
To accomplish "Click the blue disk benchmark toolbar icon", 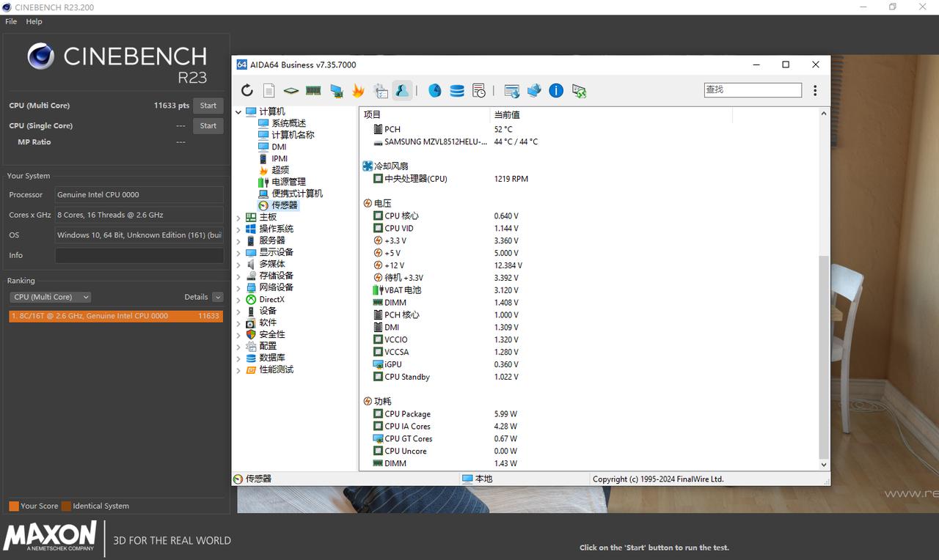I will tap(435, 90).
